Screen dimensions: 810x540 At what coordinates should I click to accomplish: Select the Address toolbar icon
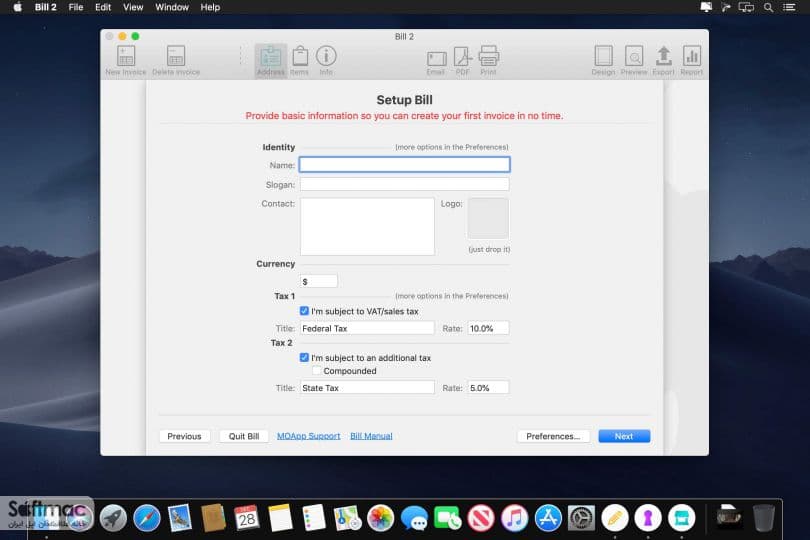[x=271, y=60]
